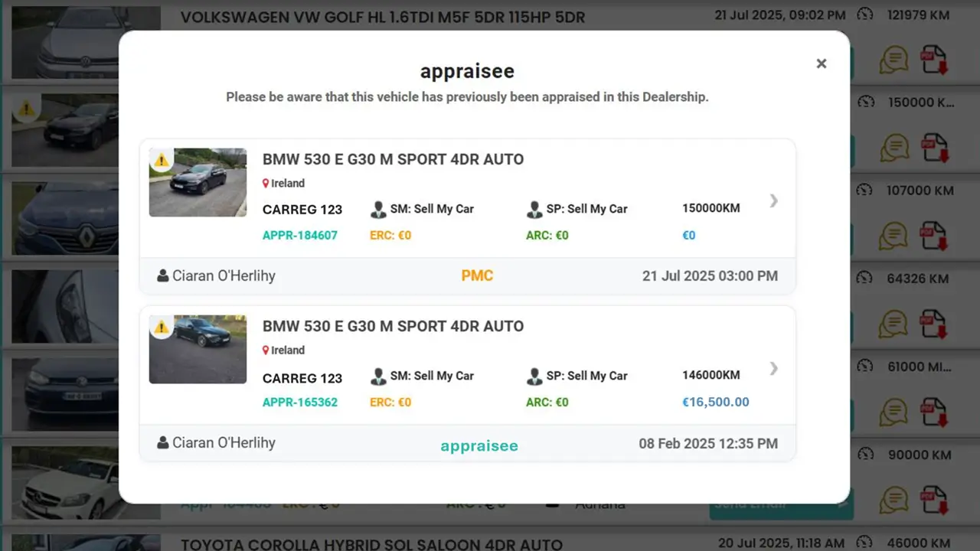Download PDF for the 61000 MI row
The image size is (980, 551).
coord(934,412)
